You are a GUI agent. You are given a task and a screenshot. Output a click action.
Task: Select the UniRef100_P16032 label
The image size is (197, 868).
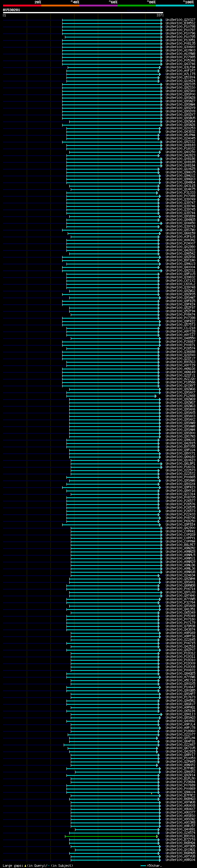tap(180, 149)
